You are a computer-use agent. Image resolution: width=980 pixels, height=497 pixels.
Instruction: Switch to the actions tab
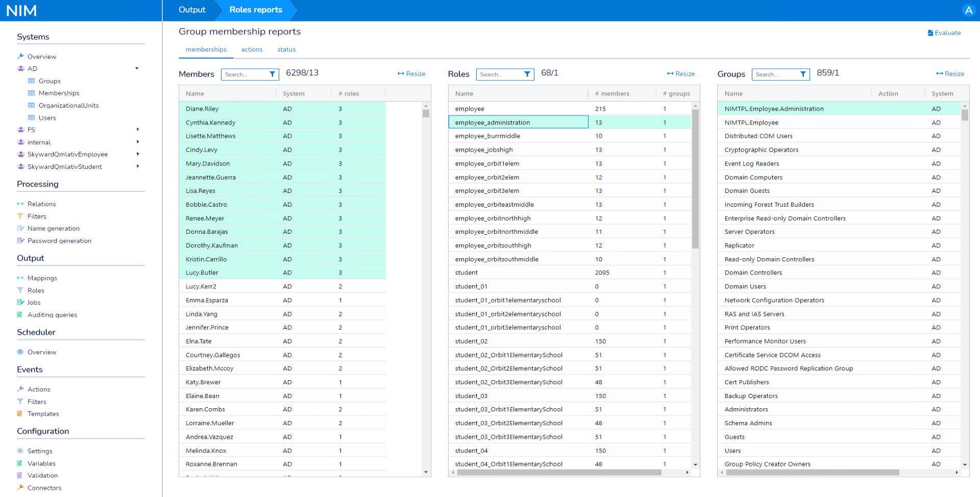(x=252, y=49)
